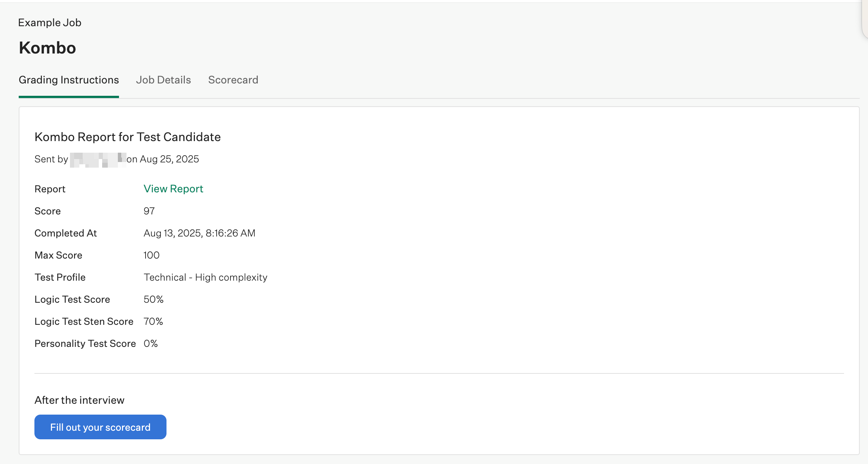Click the Personality Test Score 0% value
The image size is (868, 464).
(151, 344)
